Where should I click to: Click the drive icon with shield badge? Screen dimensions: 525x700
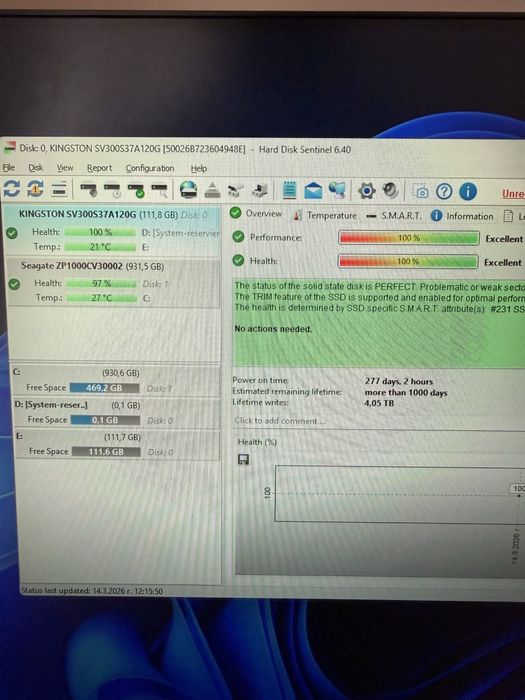point(89,190)
